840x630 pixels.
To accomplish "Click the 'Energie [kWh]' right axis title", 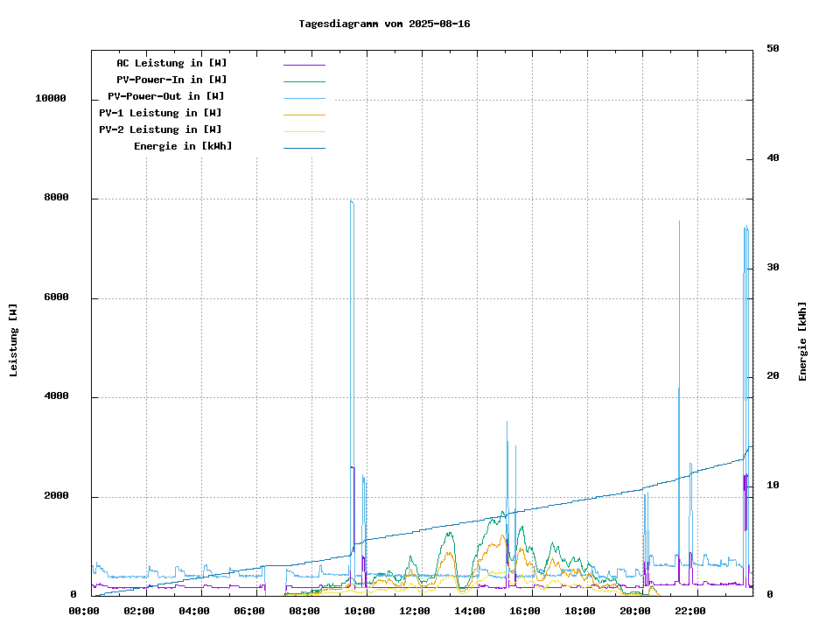I will [x=802, y=341].
